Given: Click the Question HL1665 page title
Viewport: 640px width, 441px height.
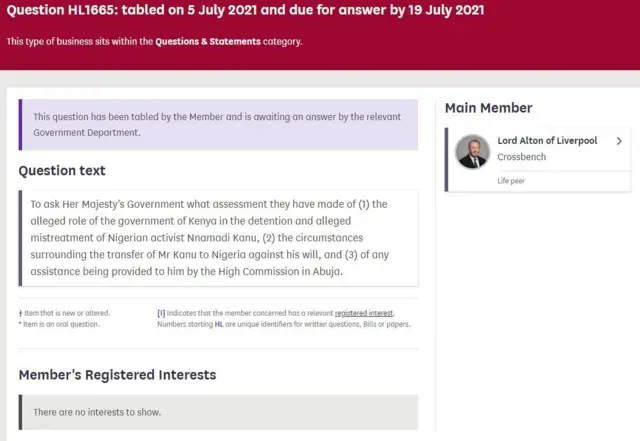Looking at the screenshot, I should [x=245, y=11].
